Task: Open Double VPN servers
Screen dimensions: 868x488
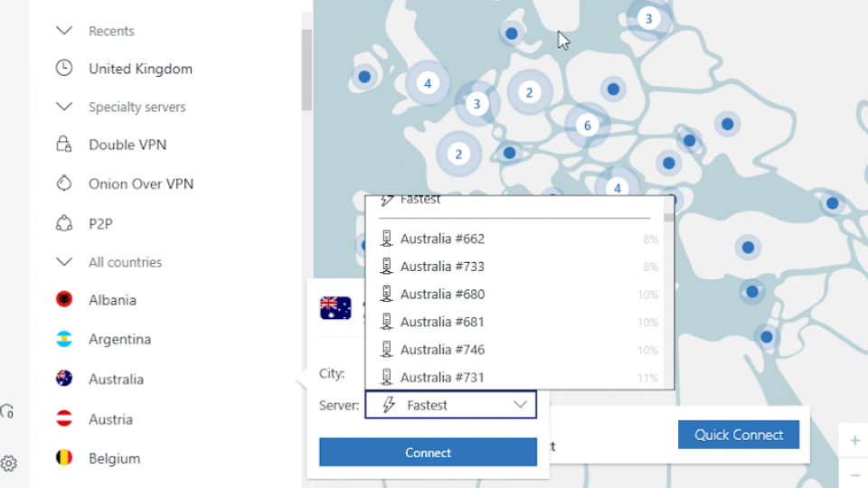Action: tap(127, 145)
